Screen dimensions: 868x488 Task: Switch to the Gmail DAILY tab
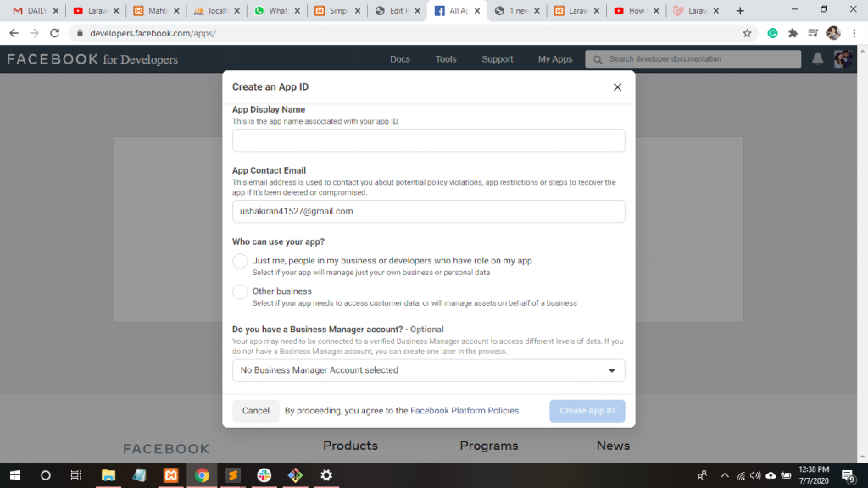36,11
